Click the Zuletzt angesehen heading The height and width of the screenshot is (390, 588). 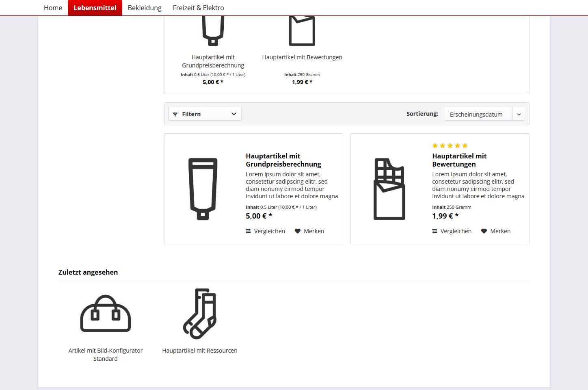click(x=88, y=272)
